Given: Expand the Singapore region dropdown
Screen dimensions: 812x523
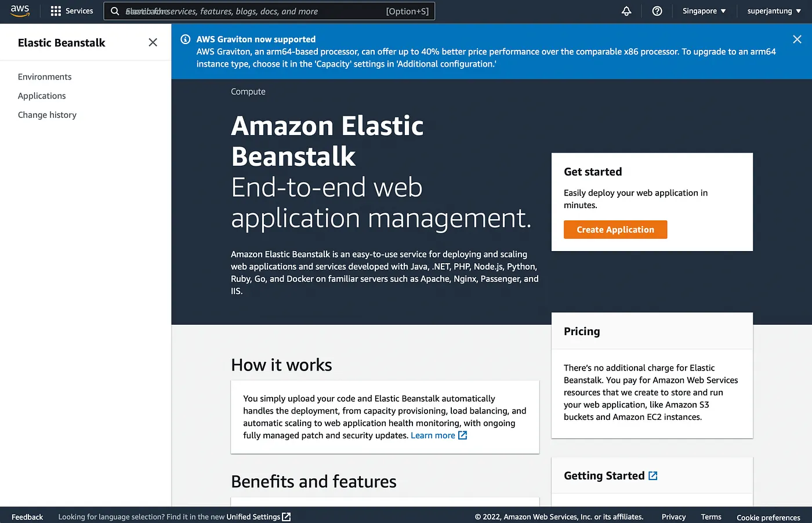Looking at the screenshot, I should (704, 11).
